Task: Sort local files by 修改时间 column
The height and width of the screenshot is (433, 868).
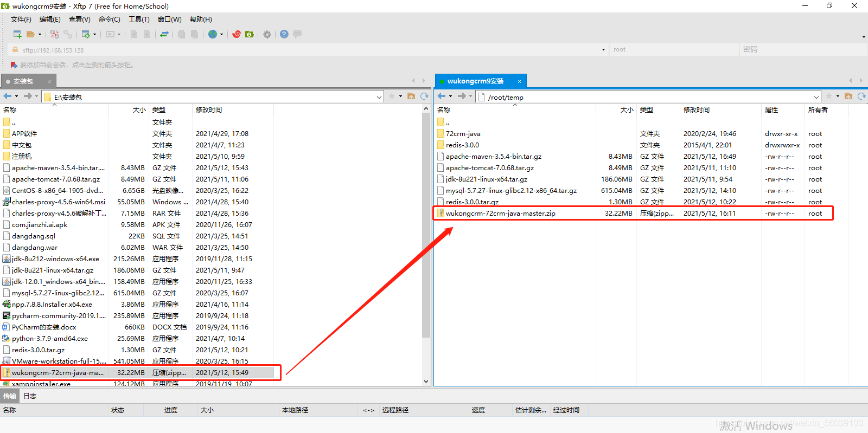Action: 233,109
